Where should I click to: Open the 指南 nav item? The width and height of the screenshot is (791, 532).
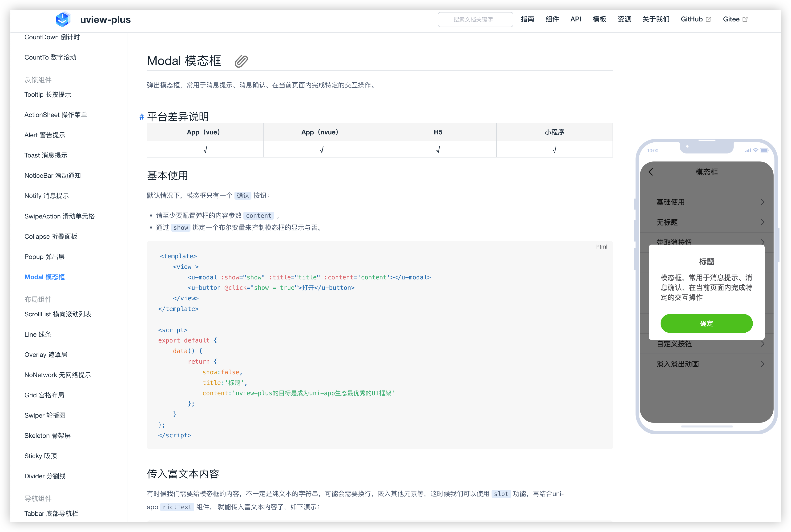[527, 19]
